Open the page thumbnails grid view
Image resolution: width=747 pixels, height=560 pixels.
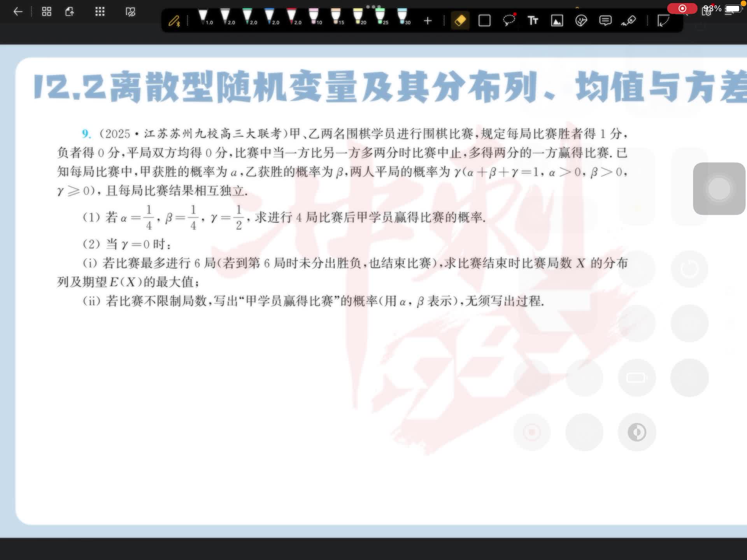(47, 12)
